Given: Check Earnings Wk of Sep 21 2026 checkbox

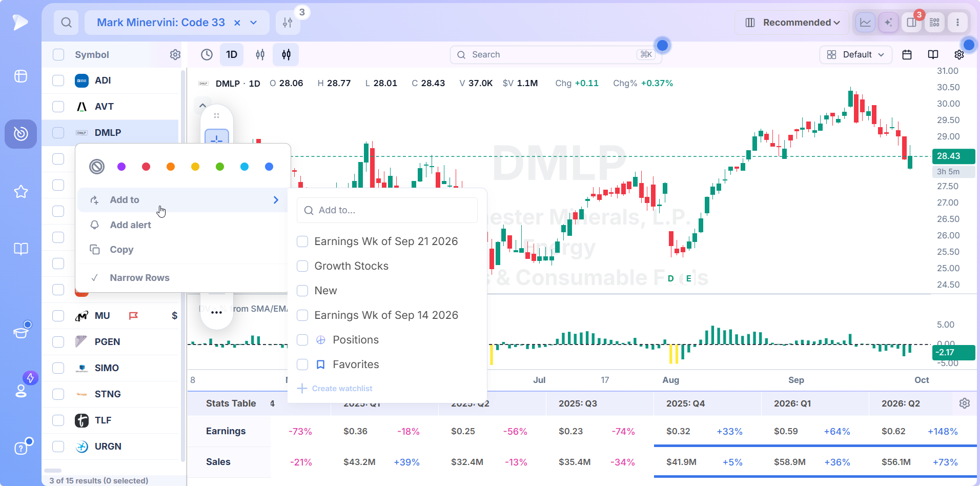Looking at the screenshot, I should 302,241.
